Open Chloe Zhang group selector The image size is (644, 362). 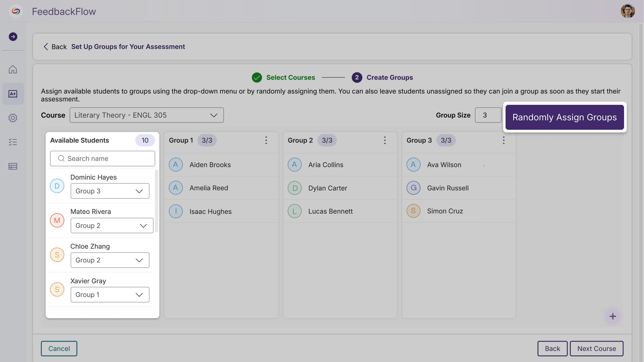pyautogui.click(x=110, y=260)
